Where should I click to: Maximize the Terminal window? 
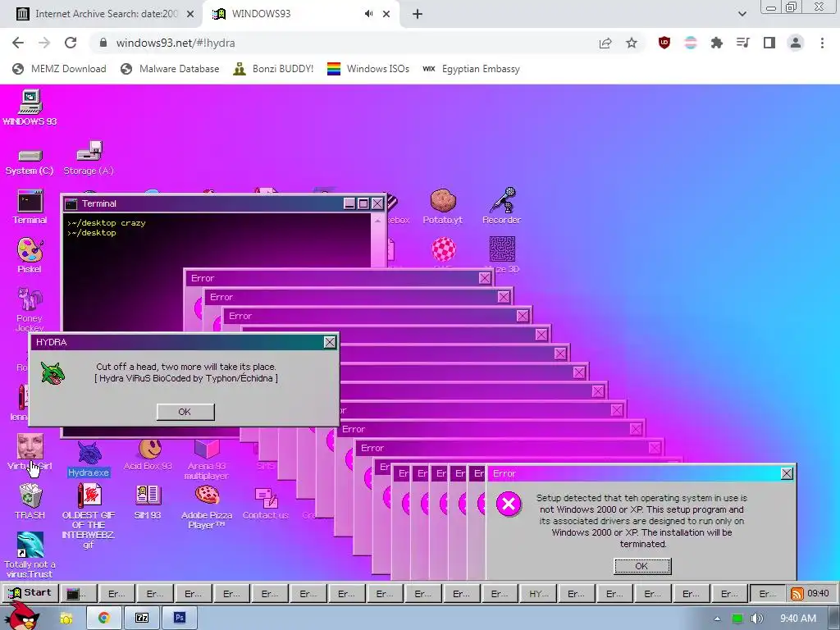363,203
